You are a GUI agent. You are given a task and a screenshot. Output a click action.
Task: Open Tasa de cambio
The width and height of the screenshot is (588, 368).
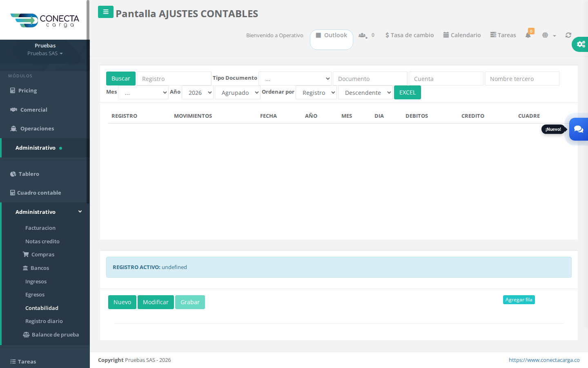pyautogui.click(x=410, y=35)
